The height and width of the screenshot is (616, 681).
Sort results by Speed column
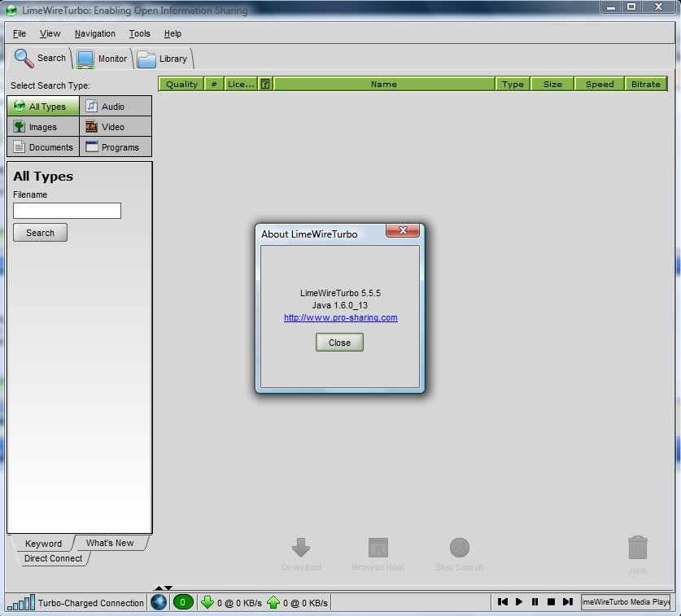[600, 84]
